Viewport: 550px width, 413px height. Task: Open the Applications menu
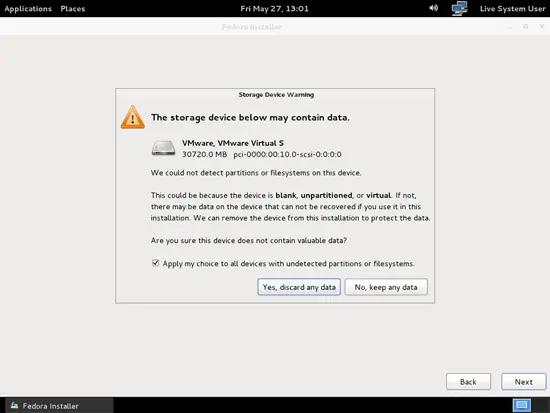click(x=28, y=9)
